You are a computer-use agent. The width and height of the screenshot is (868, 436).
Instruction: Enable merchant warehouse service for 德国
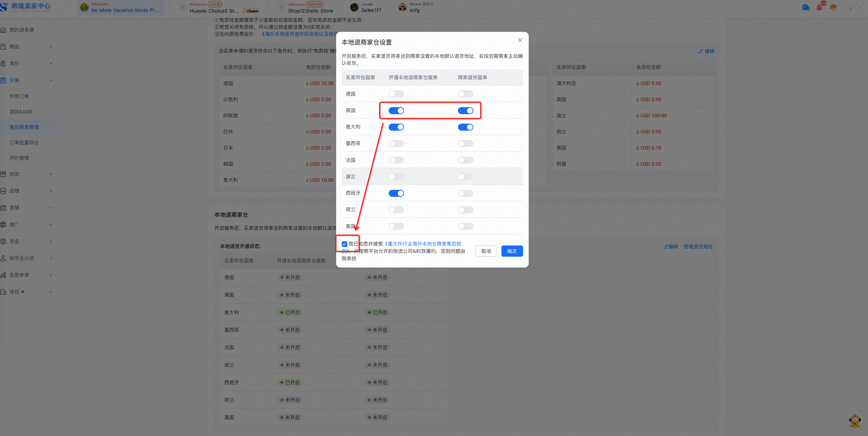pyautogui.click(x=396, y=94)
